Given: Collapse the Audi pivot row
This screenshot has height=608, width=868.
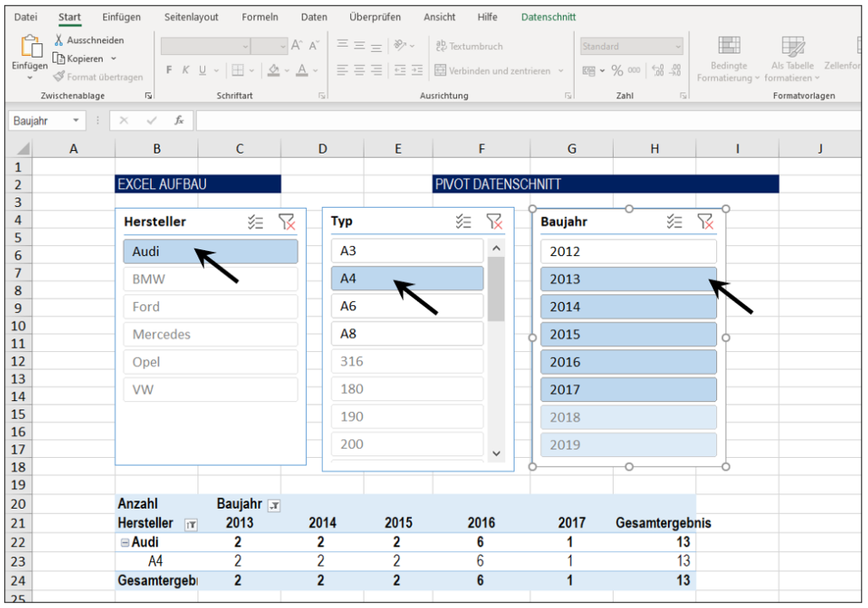Looking at the screenshot, I should coord(125,543).
